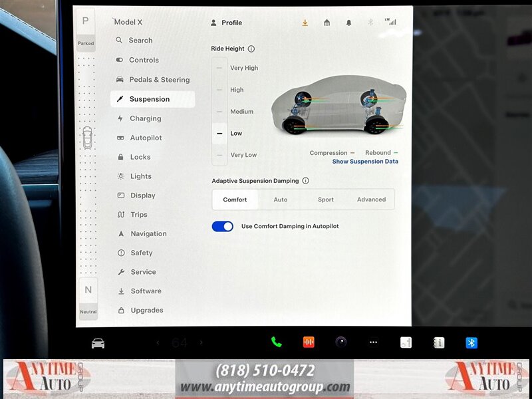Tap the Model X title

pos(128,22)
